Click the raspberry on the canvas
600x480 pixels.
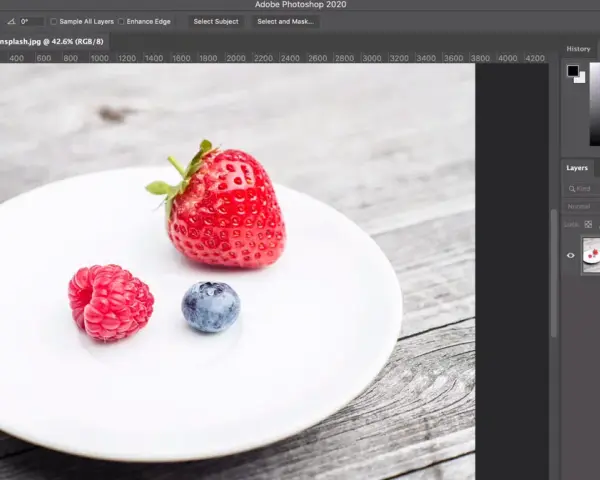(111, 303)
